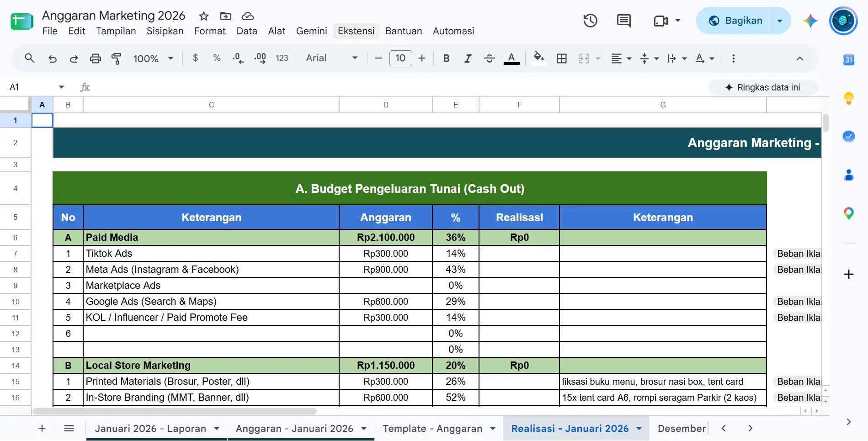Open the Ekstensi menu
The width and height of the screenshot is (868, 441).
point(356,31)
